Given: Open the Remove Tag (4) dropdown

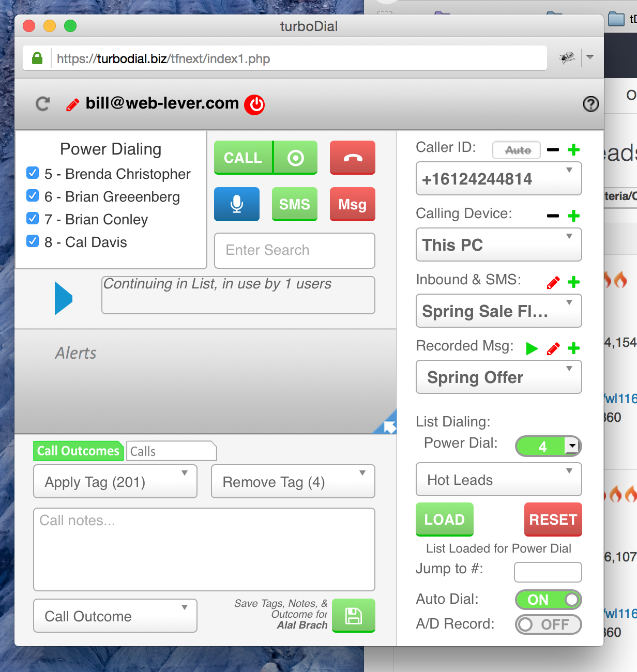Looking at the screenshot, I should pos(293,482).
